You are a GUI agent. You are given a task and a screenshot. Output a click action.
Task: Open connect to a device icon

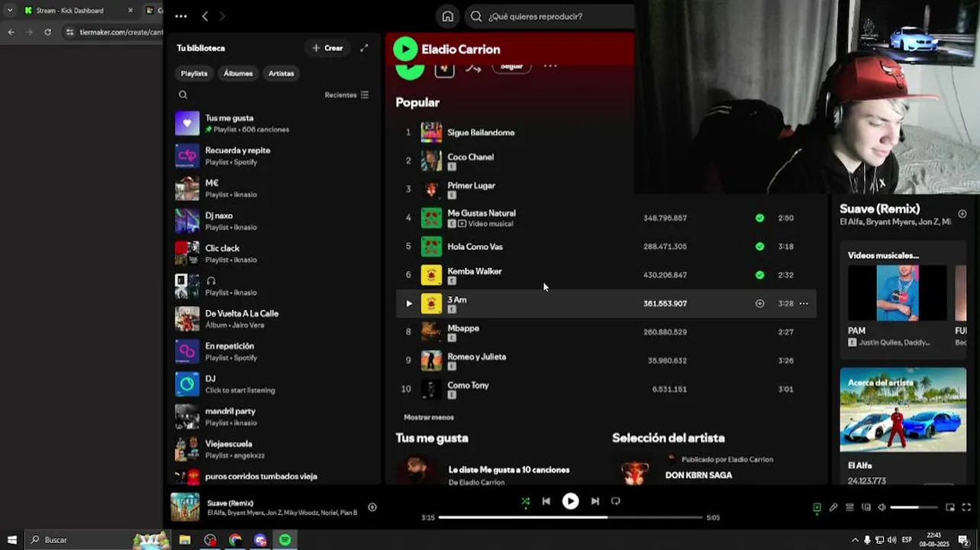[x=866, y=507]
